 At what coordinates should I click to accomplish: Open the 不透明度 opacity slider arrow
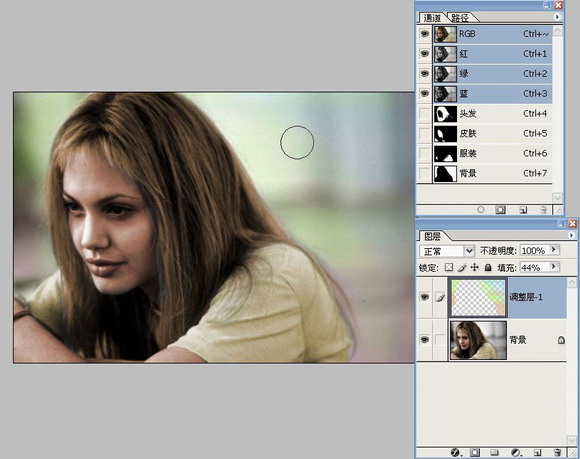[x=554, y=250]
